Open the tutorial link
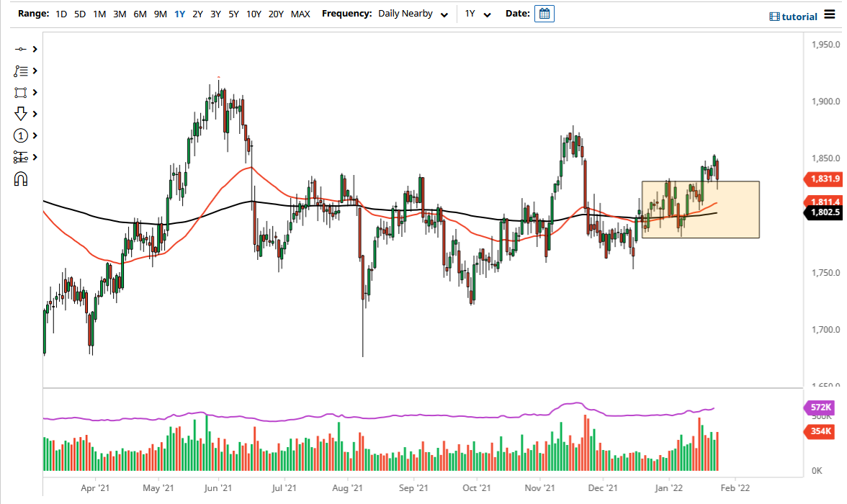The height and width of the screenshot is (504, 847). coord(793,17)
